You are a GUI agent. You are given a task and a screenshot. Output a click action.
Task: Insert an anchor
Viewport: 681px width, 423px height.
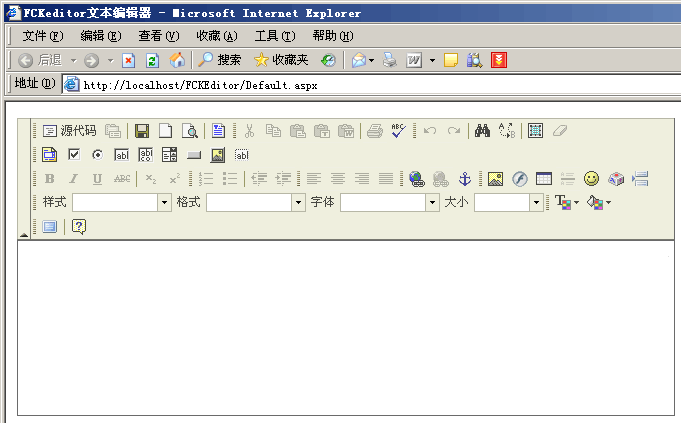click(x=465, y=179)
